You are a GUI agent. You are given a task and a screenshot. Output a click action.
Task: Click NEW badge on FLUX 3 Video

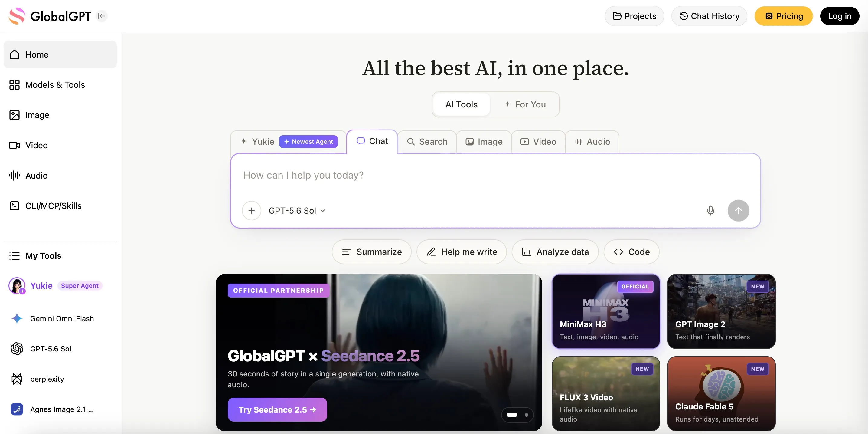coord(642,369)
